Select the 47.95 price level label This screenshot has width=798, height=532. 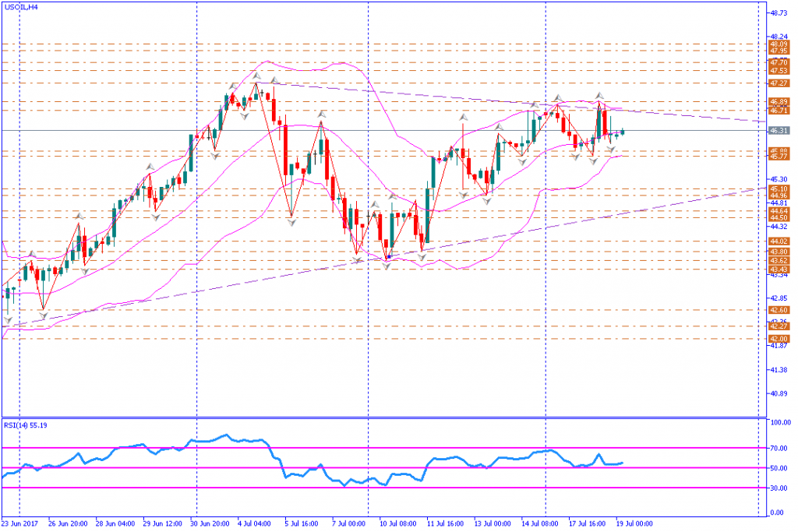pos(779,51)
